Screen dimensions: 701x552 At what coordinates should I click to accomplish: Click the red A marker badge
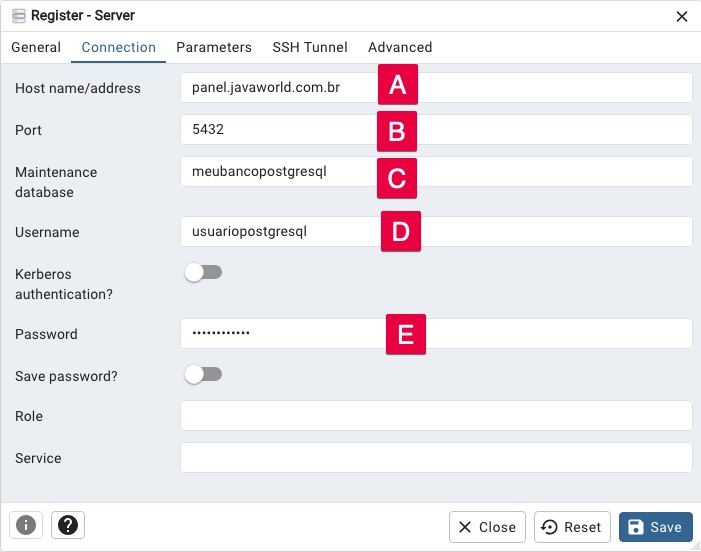click(398, 84)
